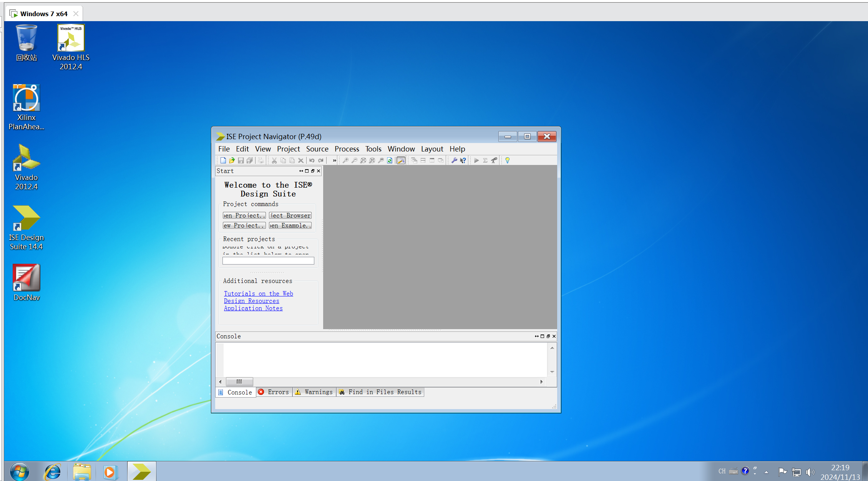Viewport: 868px width, 481px height.
Task: Click the New File toolbar icon
Action: pos(223,160)
